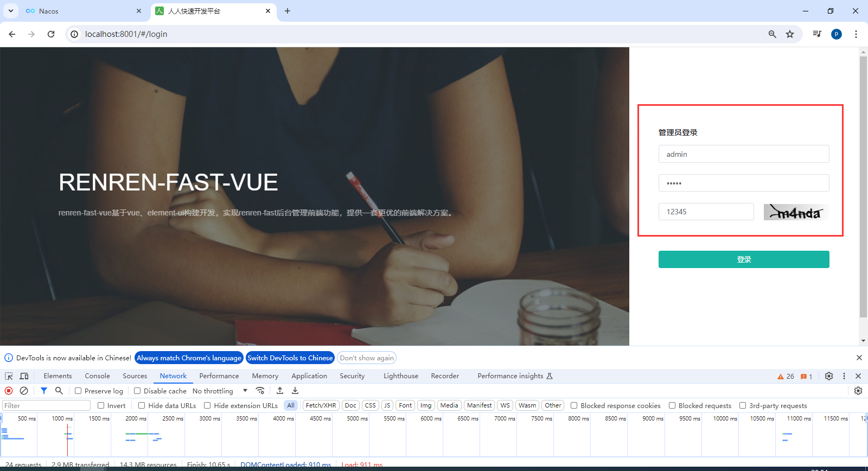Click the password field
This screenshot has height=471, width=868.
click(x=744, y=183)
